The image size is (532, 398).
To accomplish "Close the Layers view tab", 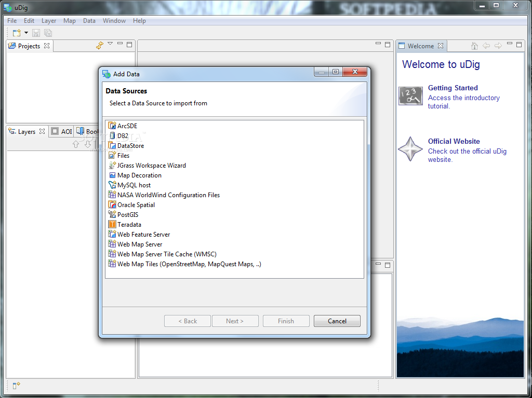I will (x=42, y=131).
